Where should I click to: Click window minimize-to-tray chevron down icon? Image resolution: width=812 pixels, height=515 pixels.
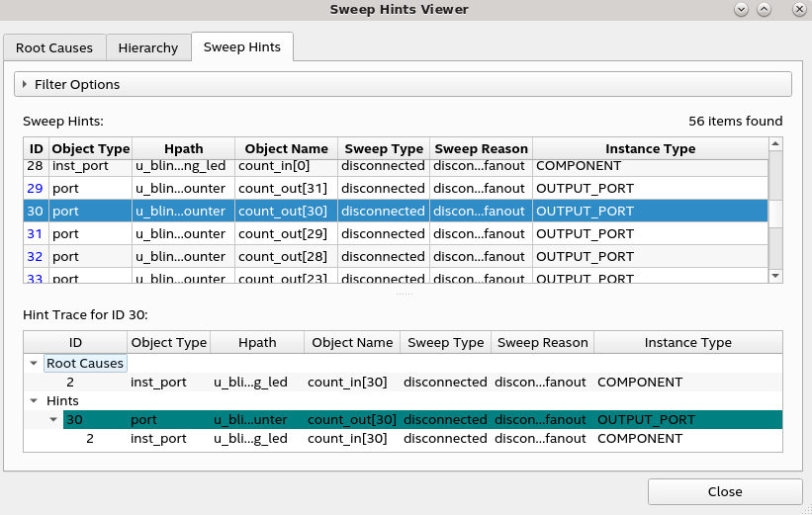click(x=742, y=9)
